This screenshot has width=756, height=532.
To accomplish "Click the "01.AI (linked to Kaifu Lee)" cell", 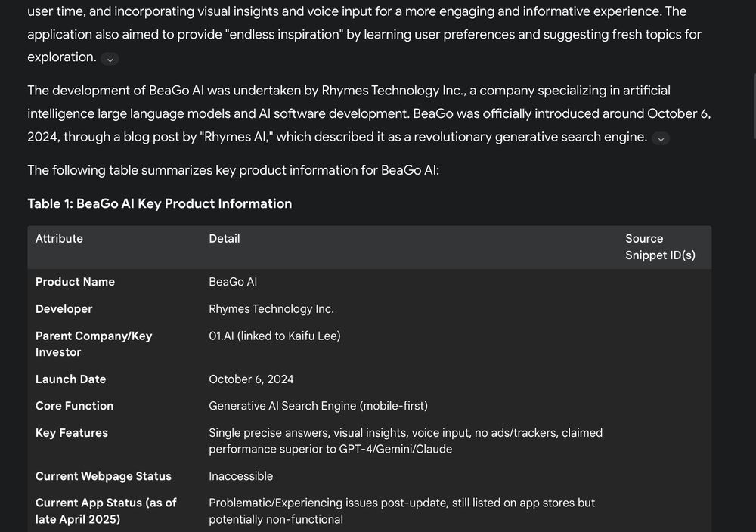I will pos(274,336).
